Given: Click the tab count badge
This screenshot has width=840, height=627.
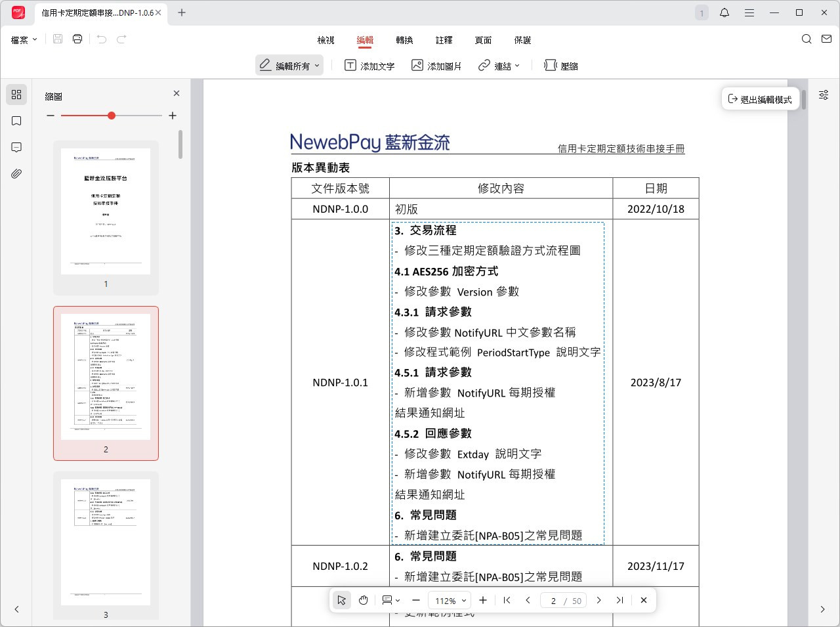Looking at the screenshot, I should click(702, 12).
